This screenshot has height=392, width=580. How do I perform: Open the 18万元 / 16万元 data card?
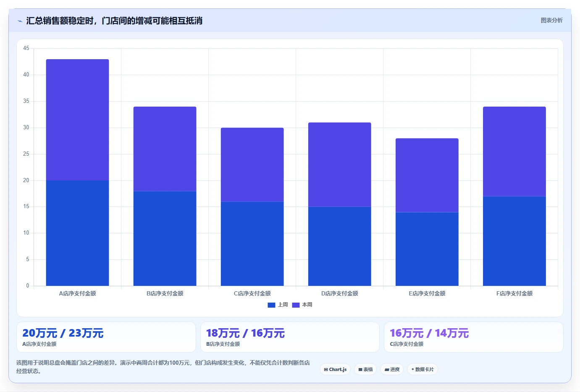click(290, 337)
